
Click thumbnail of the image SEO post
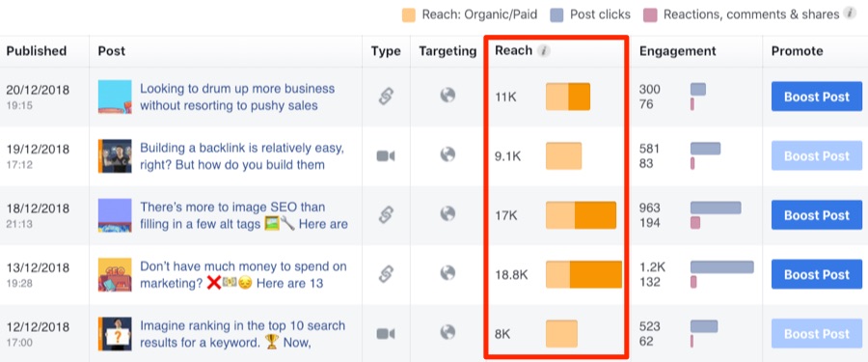click(115, 215)
